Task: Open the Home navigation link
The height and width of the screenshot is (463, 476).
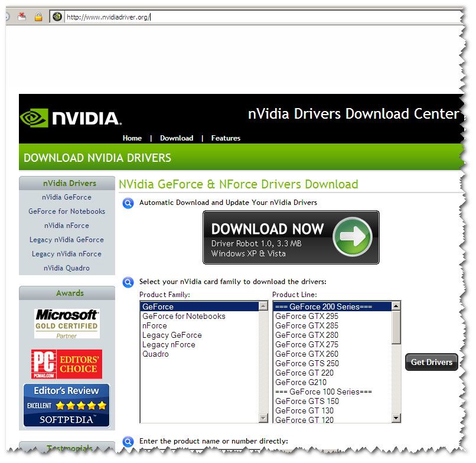Action: point(132,138)
